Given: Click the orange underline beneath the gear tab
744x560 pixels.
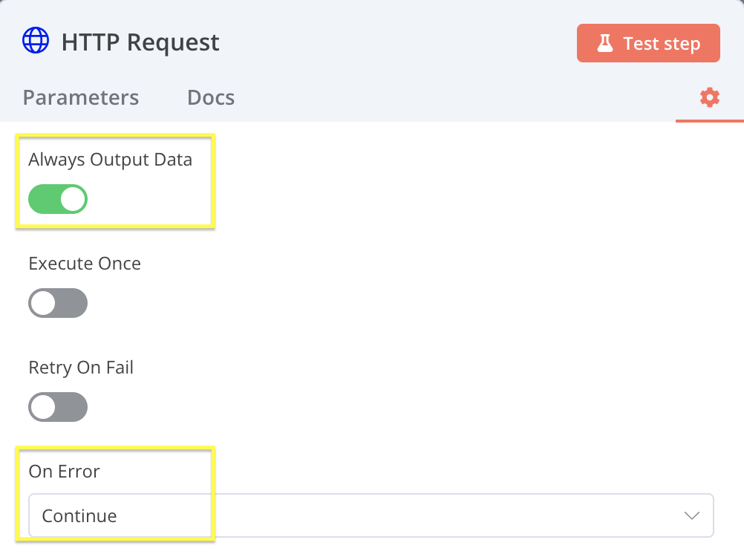Looking at the screenshot, I should pyautogui.click(x=710, y=121).
